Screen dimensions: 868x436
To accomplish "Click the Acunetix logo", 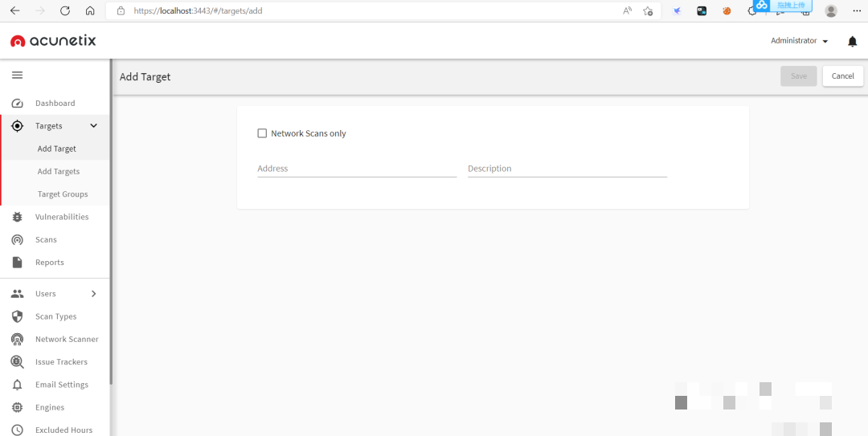I will [x=53, y=41].
